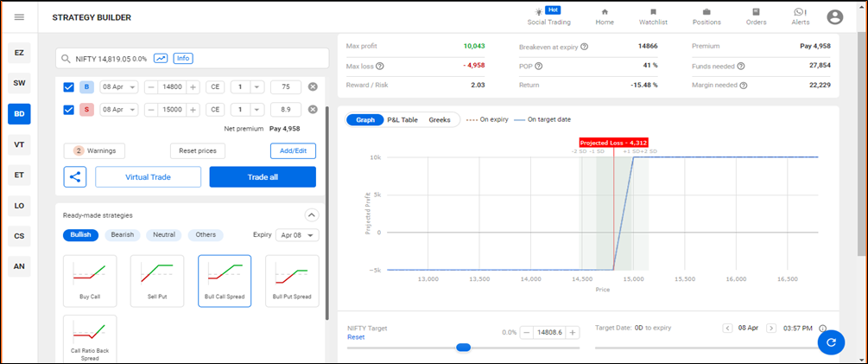This screenshot has height=364, width=868.
Task: Click the Reset prices button
Action: click(198, 150)
